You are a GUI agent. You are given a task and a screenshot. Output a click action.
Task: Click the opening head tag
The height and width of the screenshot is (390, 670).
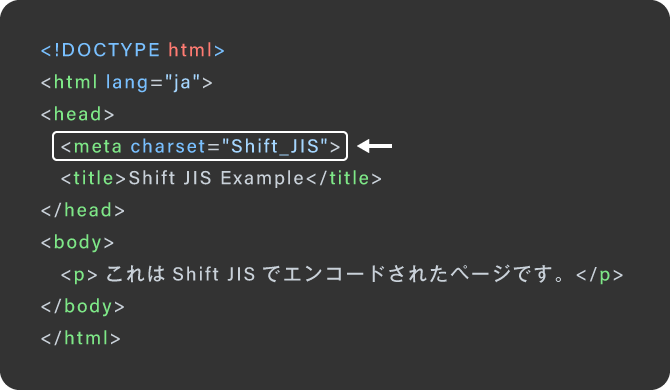[x=77, y=114]
